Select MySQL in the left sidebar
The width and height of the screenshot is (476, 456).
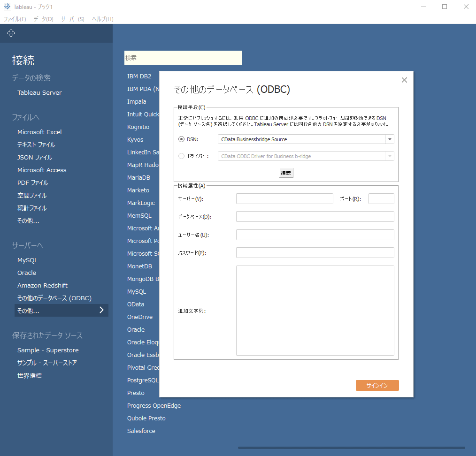tap(28, 260)
